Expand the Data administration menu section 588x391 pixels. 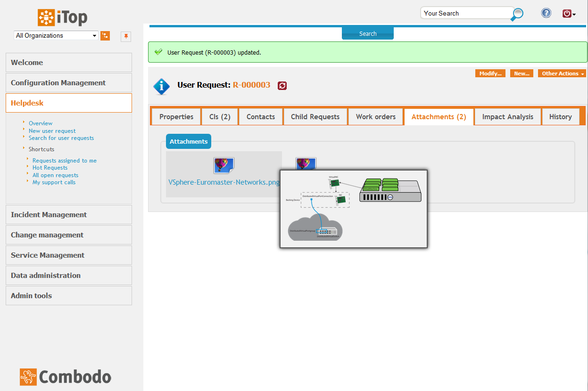click(69, 276)
